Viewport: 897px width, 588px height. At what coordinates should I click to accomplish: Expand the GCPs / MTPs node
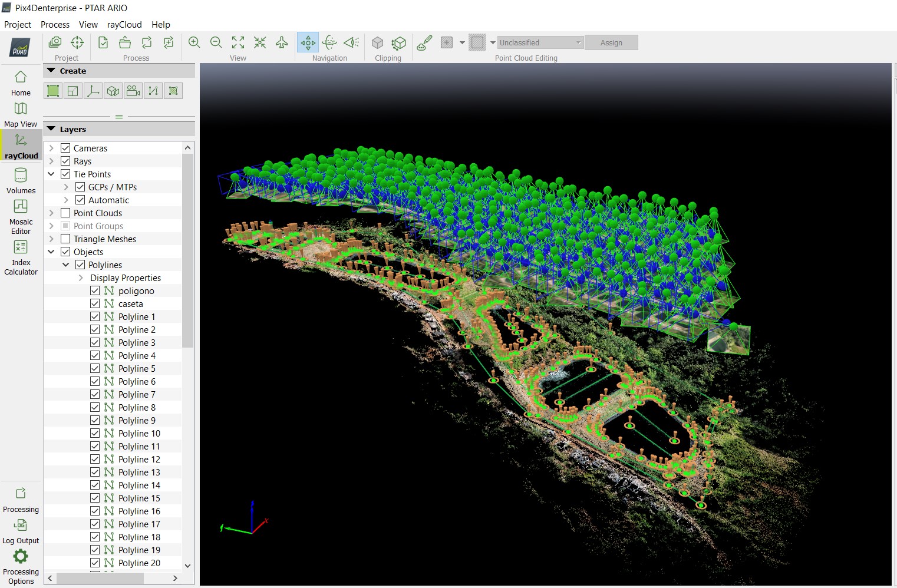66,187
